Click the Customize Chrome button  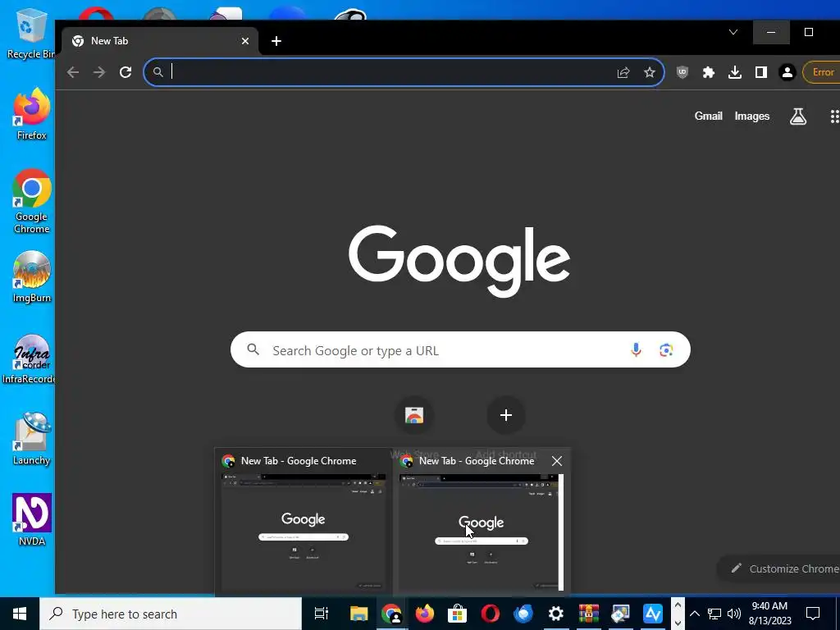(782, 568)
